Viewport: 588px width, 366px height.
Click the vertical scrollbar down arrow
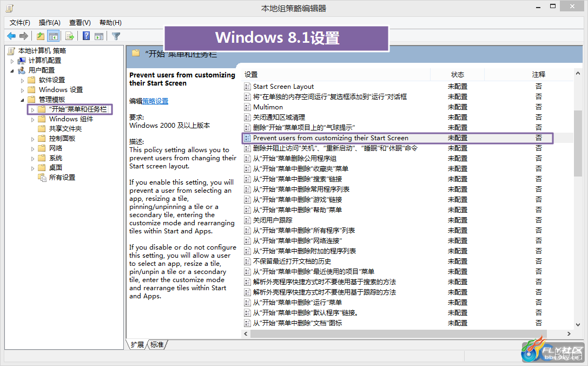point(578,325)
